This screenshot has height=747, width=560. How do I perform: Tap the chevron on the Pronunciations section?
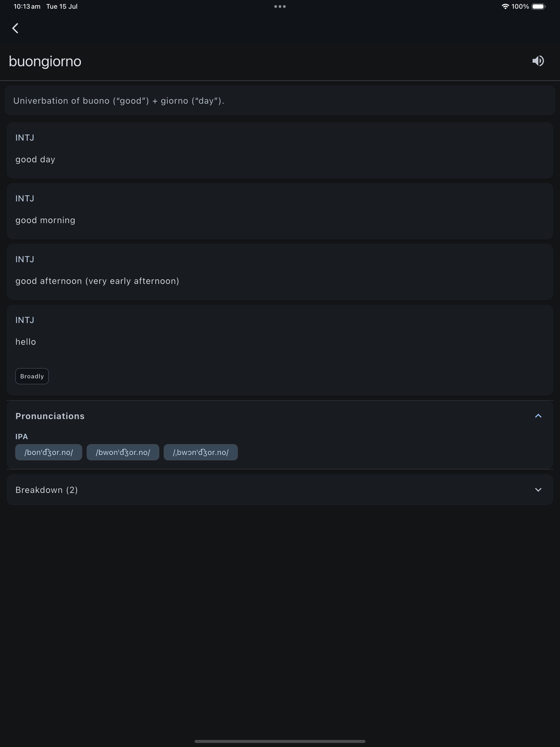[x=538, y=416]
